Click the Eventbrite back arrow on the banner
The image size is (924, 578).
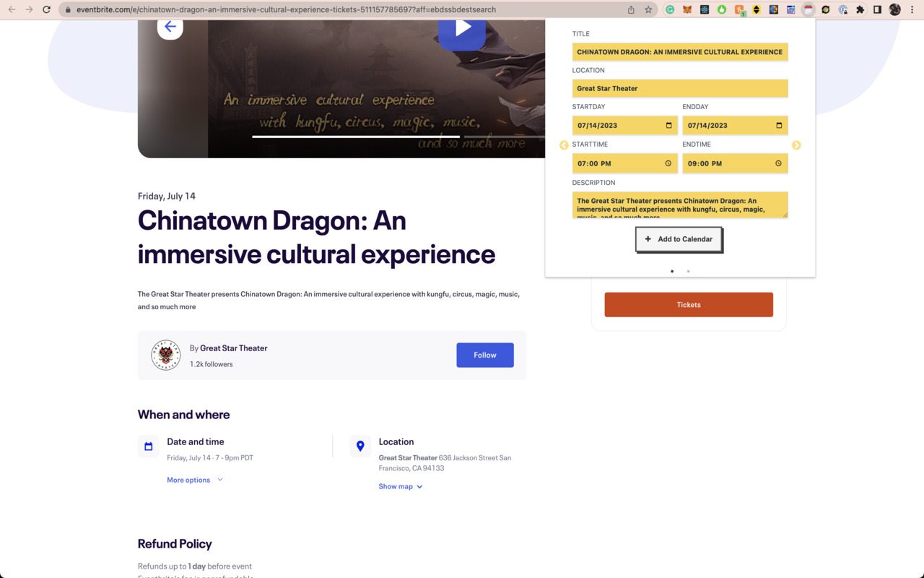[170, 27]
